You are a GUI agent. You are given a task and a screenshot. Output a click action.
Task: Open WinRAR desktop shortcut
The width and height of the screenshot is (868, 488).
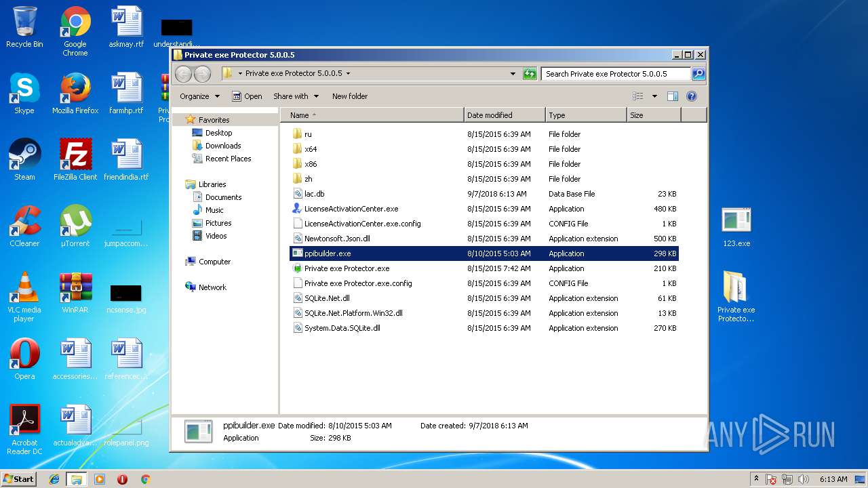click(x=75, y=293)
